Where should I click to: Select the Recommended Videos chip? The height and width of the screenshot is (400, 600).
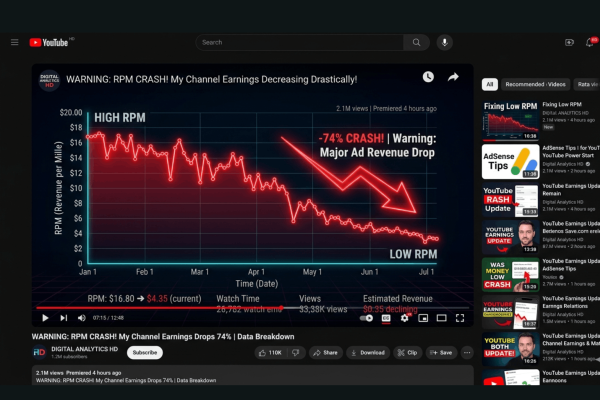pos(535,84)
